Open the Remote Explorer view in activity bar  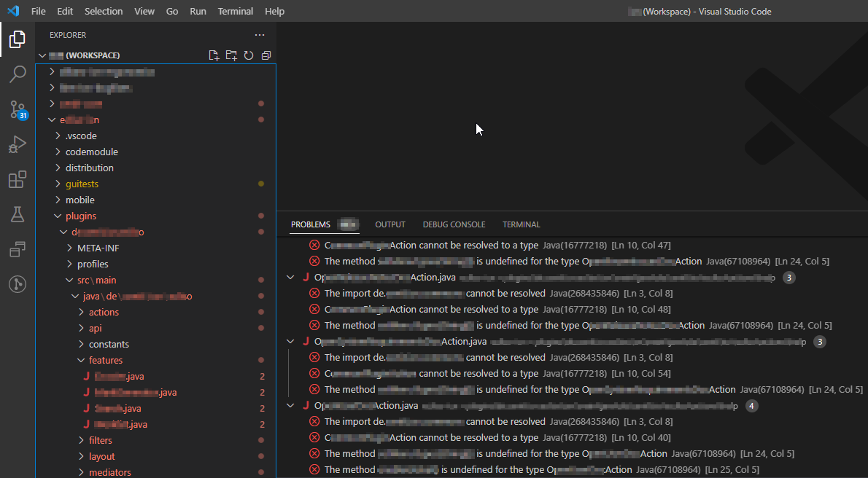18,249
